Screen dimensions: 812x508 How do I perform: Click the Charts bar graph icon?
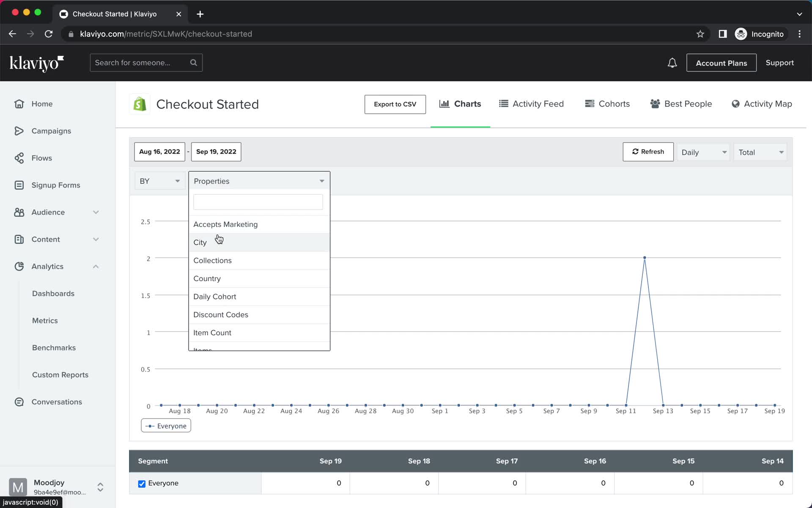point(444,104)
